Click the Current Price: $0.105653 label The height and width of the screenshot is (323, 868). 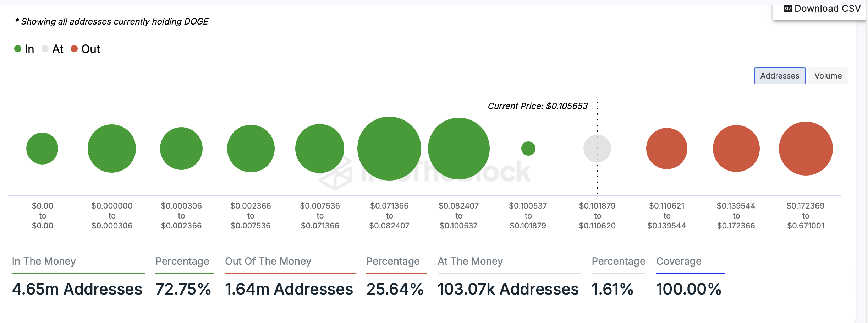[538, 106]
